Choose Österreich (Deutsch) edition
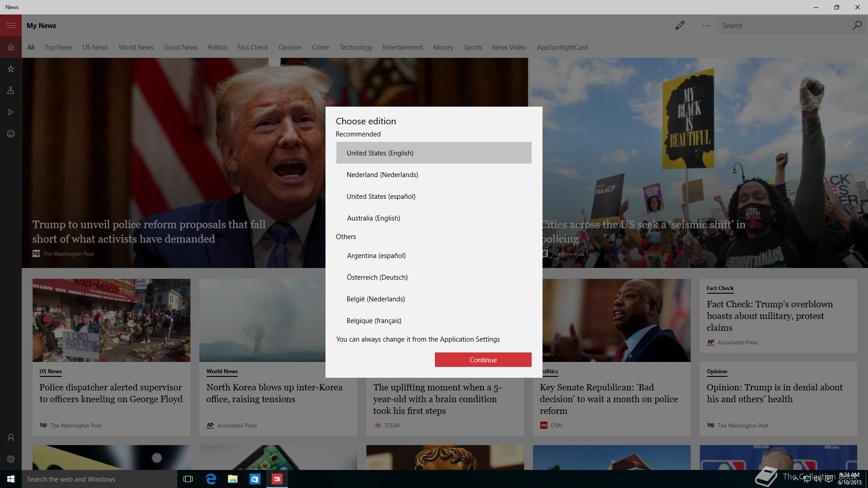The height and width of the screenshot is (488, 868). pyautogui.click(x=434, y=277)
